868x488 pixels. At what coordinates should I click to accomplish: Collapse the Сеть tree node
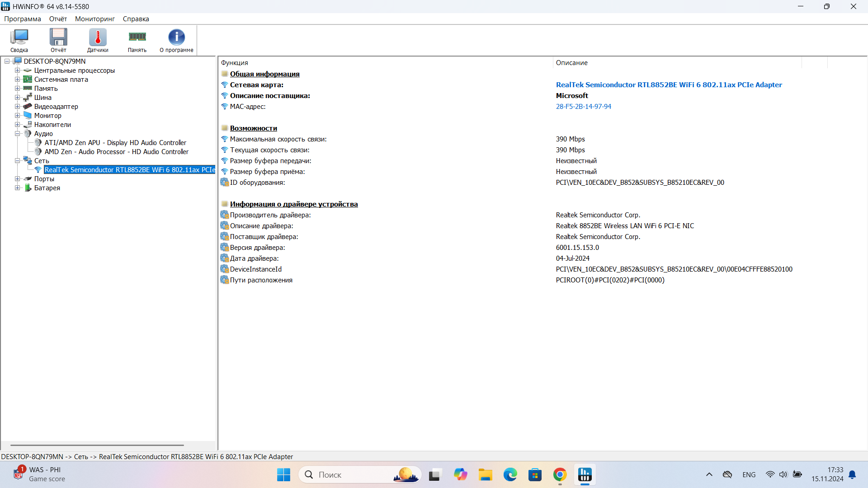coord(17,161)
